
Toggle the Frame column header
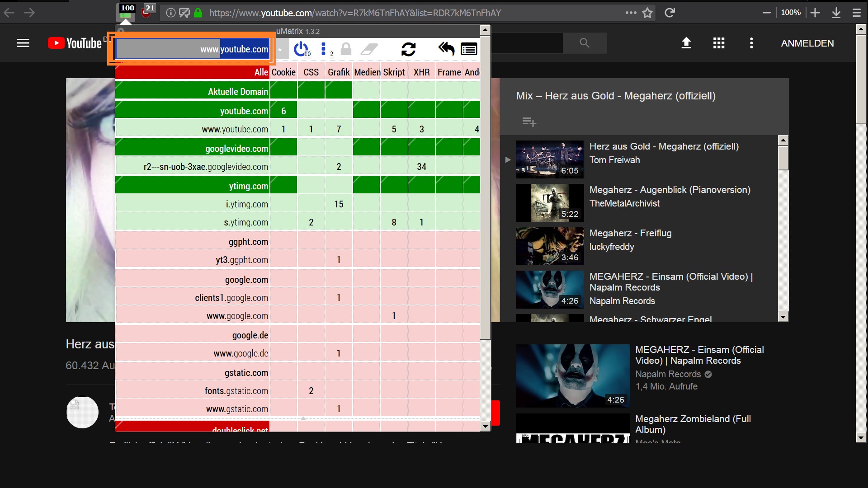(x=449, y=72)
